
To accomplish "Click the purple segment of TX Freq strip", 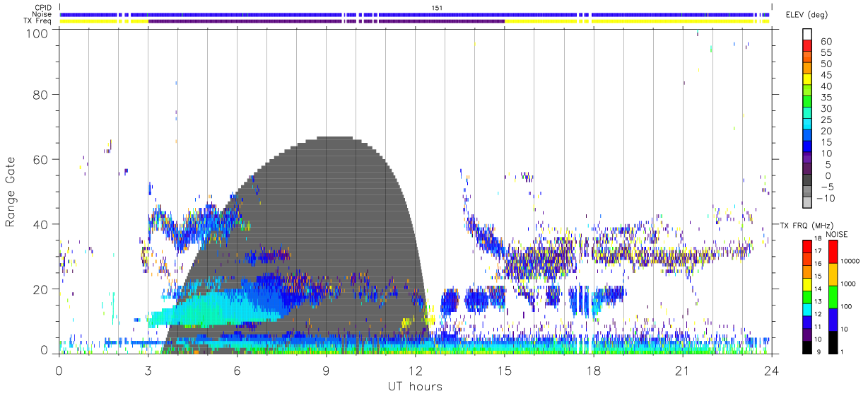I will 327,21.
